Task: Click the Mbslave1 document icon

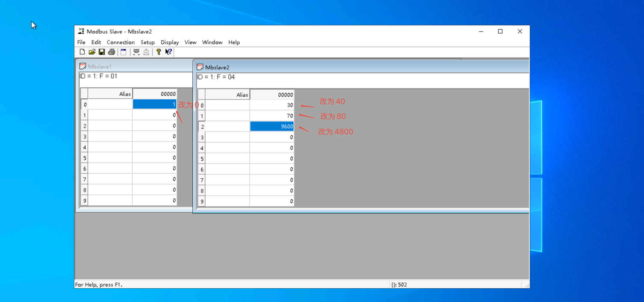Action: (x=83, y=66)
